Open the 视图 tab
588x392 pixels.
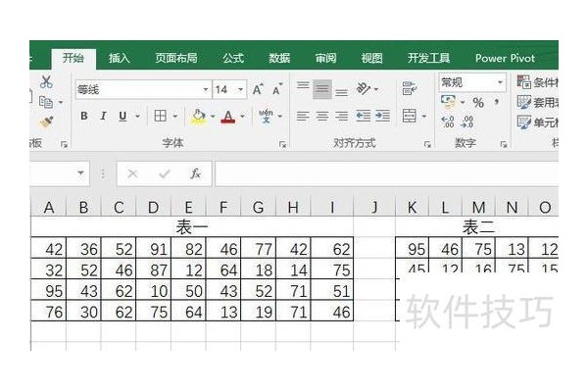pyautogui.click(x=371, y=58)
